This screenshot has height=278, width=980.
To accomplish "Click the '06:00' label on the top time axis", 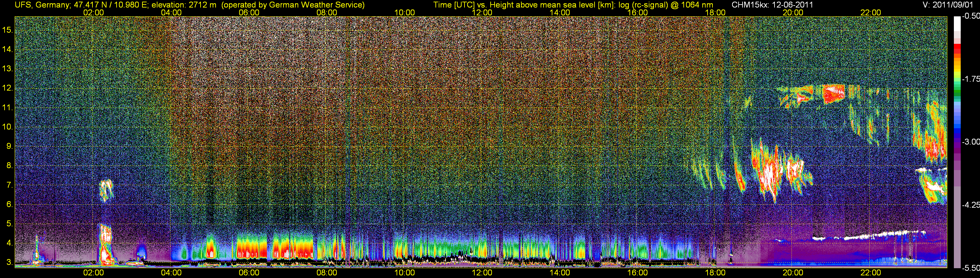I will [x=249, y=12].
